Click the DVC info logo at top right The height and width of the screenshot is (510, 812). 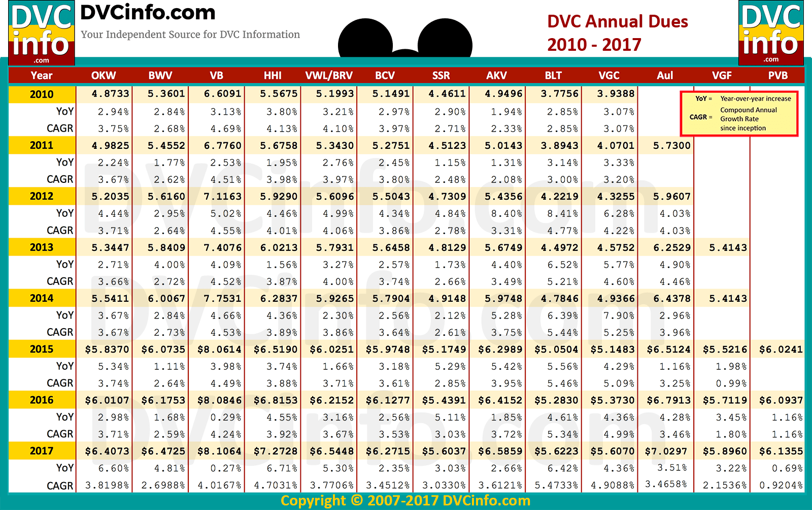coord(771,33)
